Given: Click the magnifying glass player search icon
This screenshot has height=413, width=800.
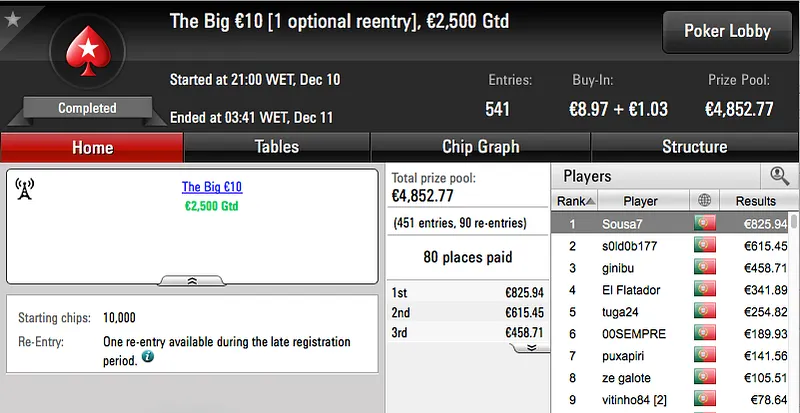Looking at the screenshot, I should tap(779, 176).
